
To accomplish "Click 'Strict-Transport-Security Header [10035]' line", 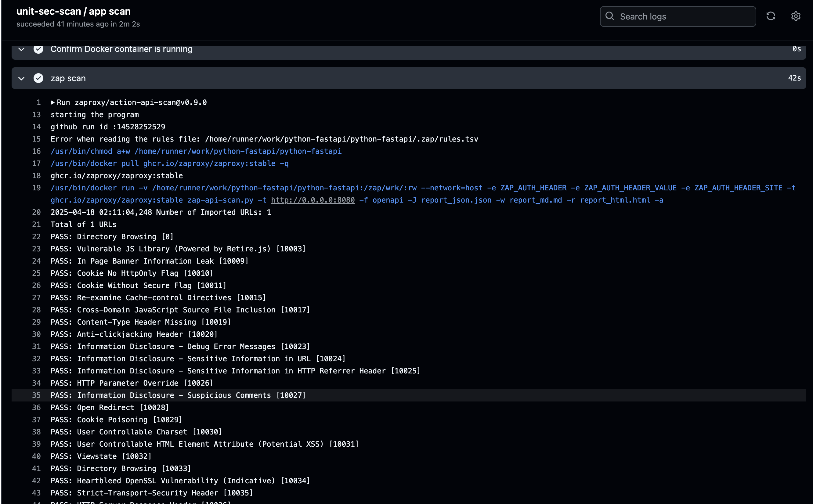I will coord(152,493).
